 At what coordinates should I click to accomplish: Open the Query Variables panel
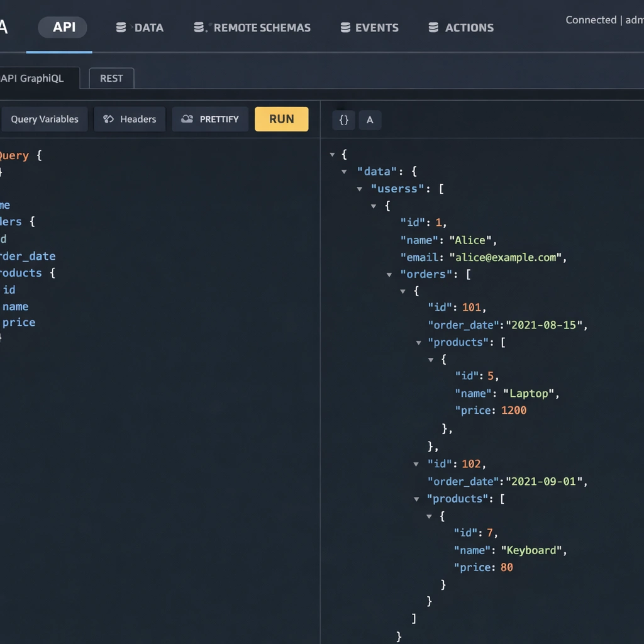pos(44,119)
